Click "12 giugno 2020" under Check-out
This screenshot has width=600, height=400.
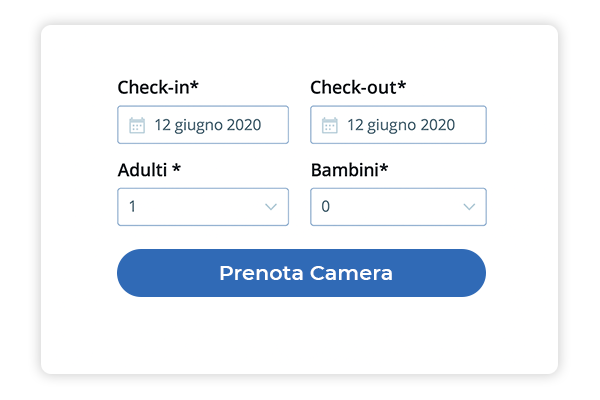(x=401, y=125)
